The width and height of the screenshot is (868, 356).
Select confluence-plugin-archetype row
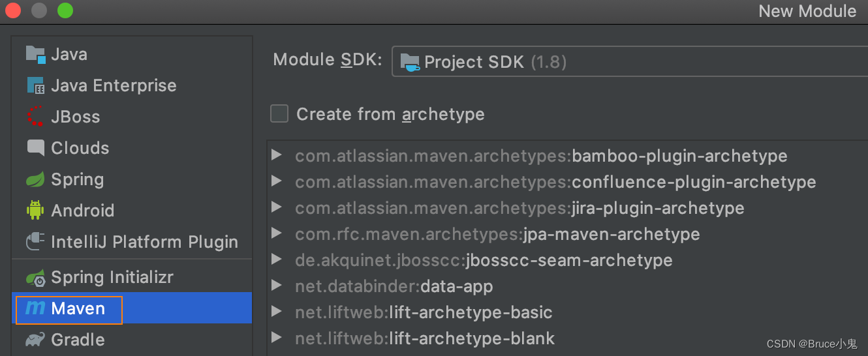tap(567, 182)
